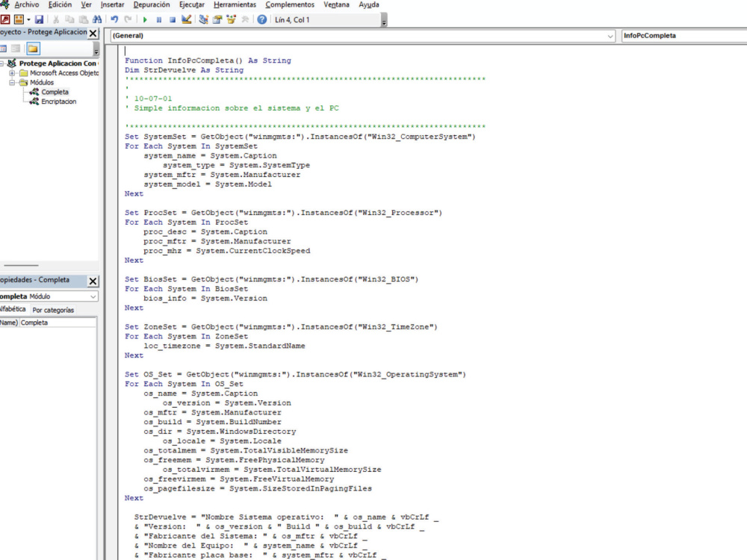Select Microsoft Access Objetos folder
Viewport: 747px width, 560px height.
[x=64, y=73]
